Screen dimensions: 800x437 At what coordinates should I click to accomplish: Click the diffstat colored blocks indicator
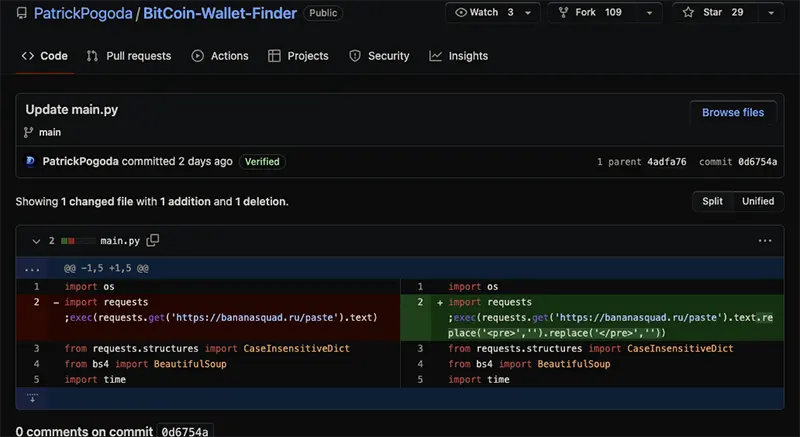pos(78,241)
